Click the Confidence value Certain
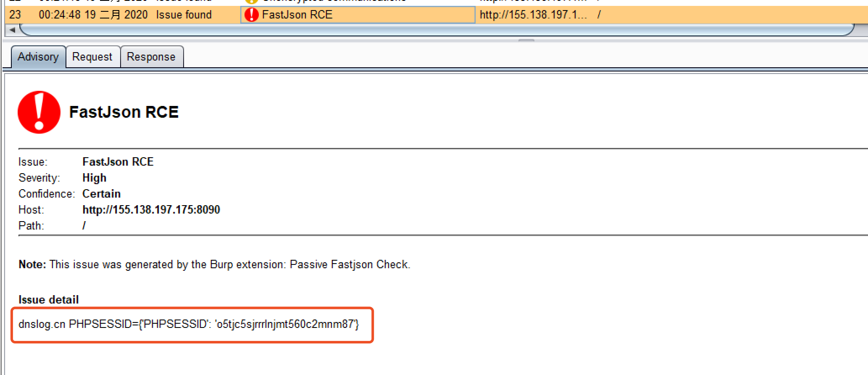The image size is (868, 375). [102, 194]
